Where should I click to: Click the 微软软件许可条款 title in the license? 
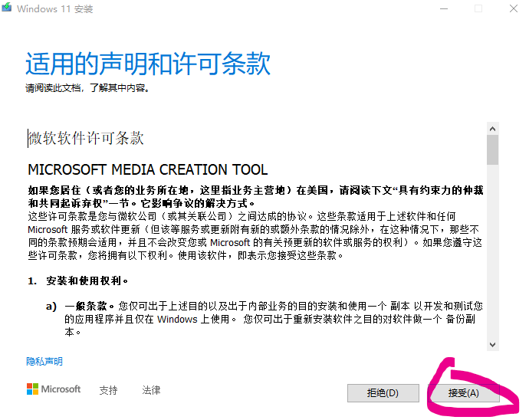86,138
